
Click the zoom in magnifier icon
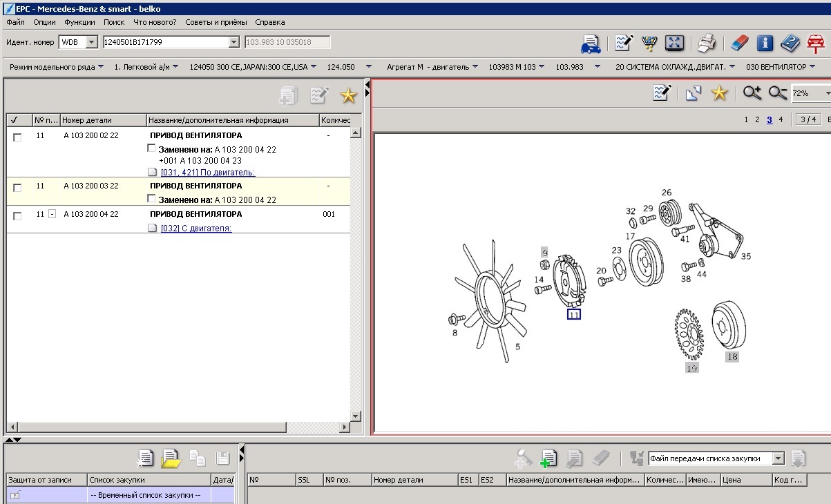coord(752,93)
